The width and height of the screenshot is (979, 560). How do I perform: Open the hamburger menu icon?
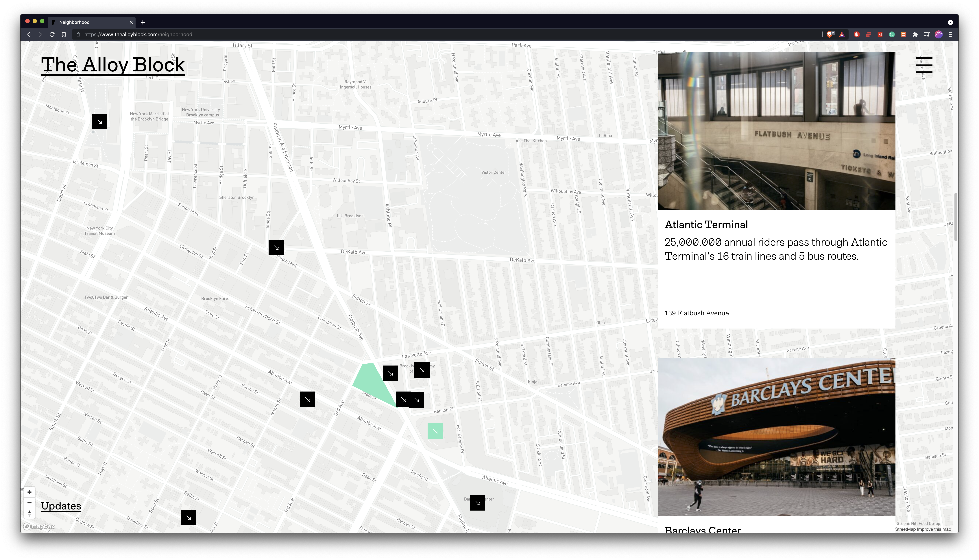pyautogui.click(x=924, y=65)
